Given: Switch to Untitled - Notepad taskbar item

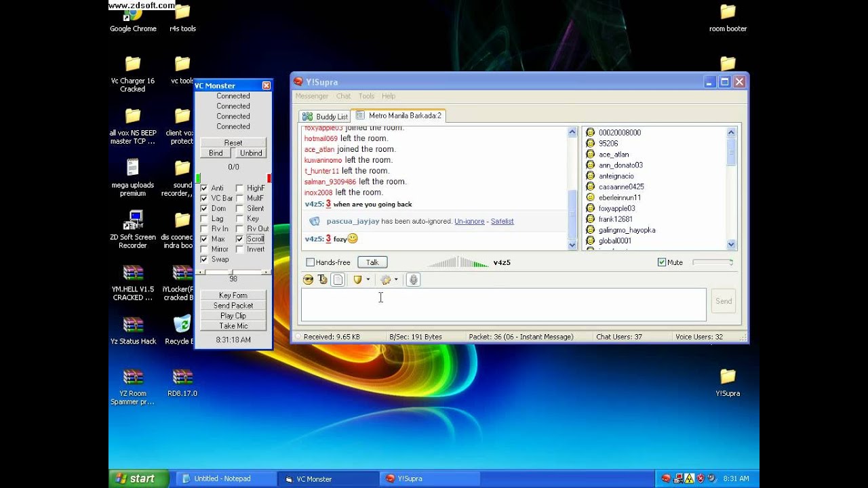Looking at the screenshot, I should [x=227, y=479].
